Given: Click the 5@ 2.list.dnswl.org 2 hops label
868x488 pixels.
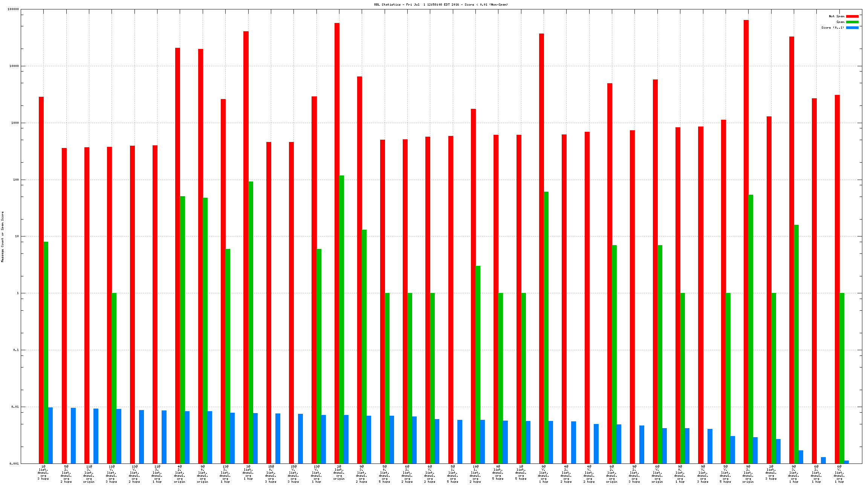Looking at the screenshot, I should [x=66, y=474].
